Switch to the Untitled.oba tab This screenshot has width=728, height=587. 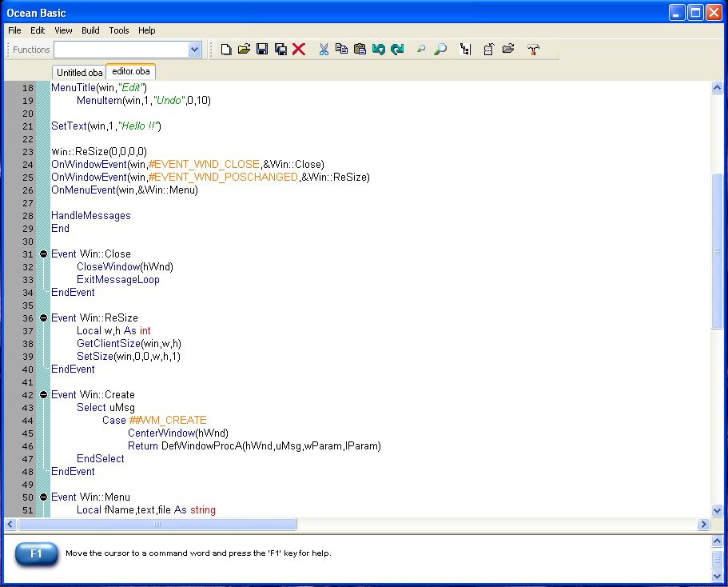click(x=79, y=73)
